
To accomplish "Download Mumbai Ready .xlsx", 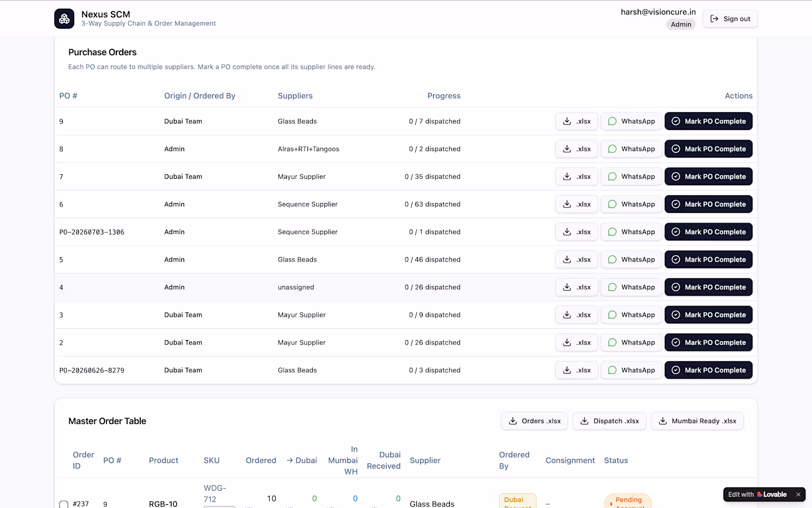I will pyautogui.click(x=697, y=421).
